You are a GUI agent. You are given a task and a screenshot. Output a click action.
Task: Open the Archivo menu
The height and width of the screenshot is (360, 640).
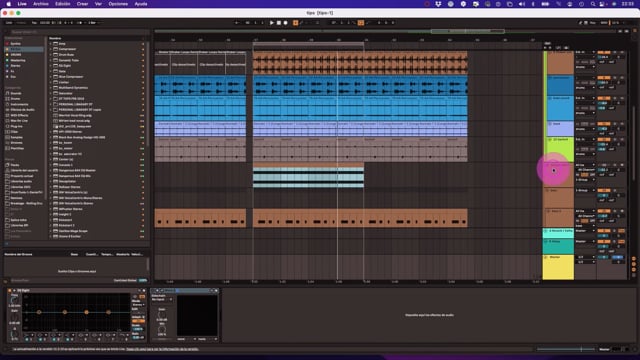pyautogui.click(x=40, y=4)
